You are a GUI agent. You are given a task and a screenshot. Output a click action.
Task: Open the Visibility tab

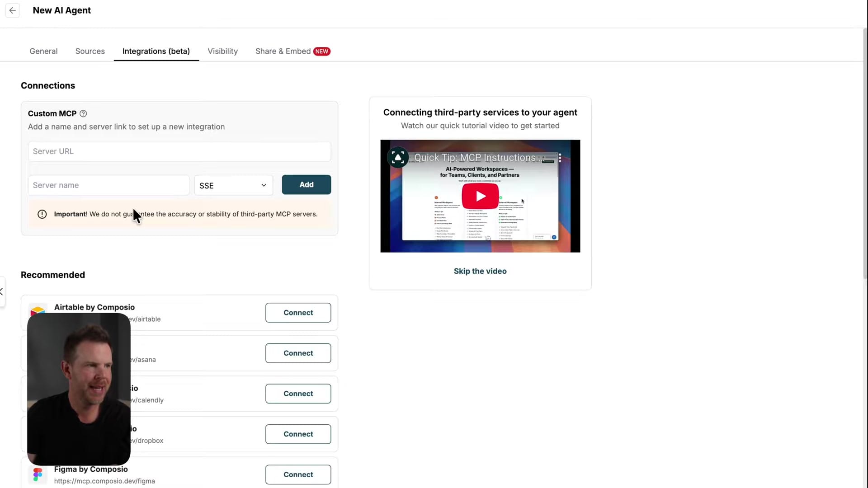(222, 51)
